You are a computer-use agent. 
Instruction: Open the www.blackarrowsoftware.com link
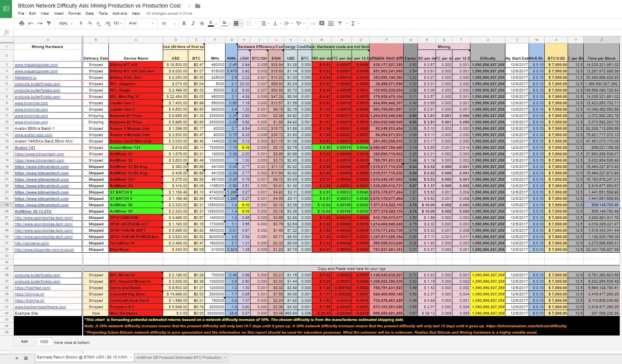point(40,307)
